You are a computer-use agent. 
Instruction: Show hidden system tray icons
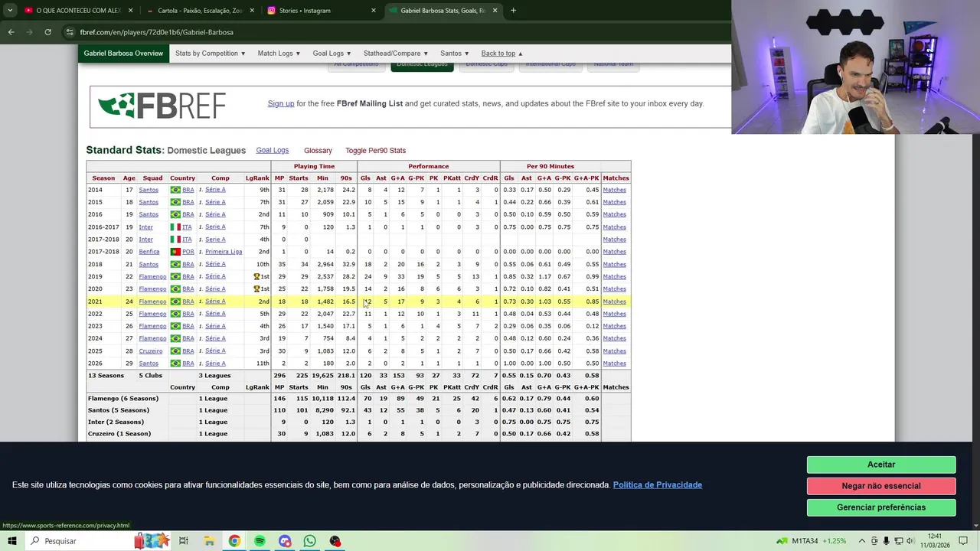[x=864, y=541]
